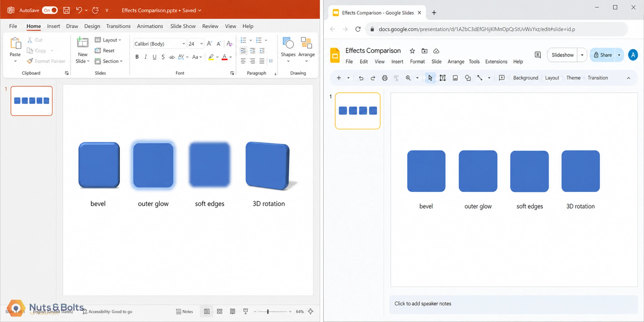Screen dimensions: 644x322
Task: Open the Arrange menu in PowerPoint
Action: click(x=306, y=50)
